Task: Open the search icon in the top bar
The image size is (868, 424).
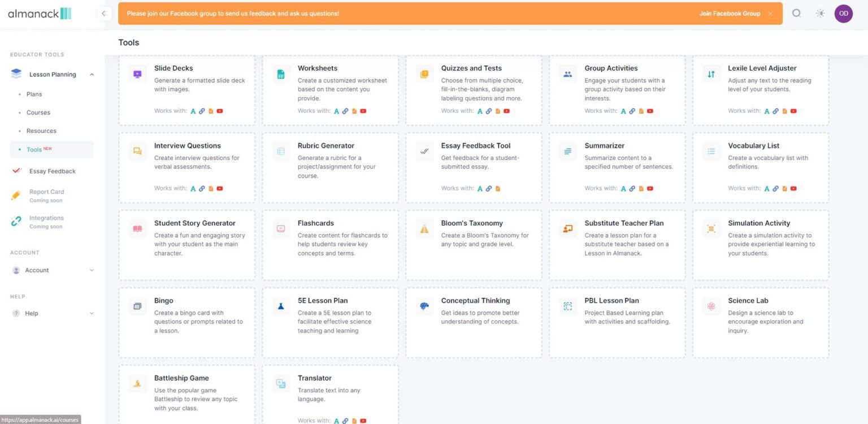Action: pos(797,13)
